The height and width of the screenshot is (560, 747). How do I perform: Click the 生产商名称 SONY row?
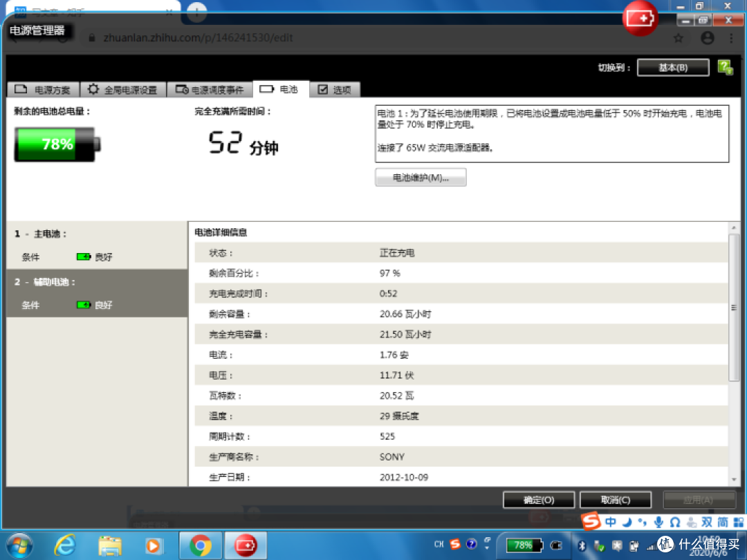461,457
